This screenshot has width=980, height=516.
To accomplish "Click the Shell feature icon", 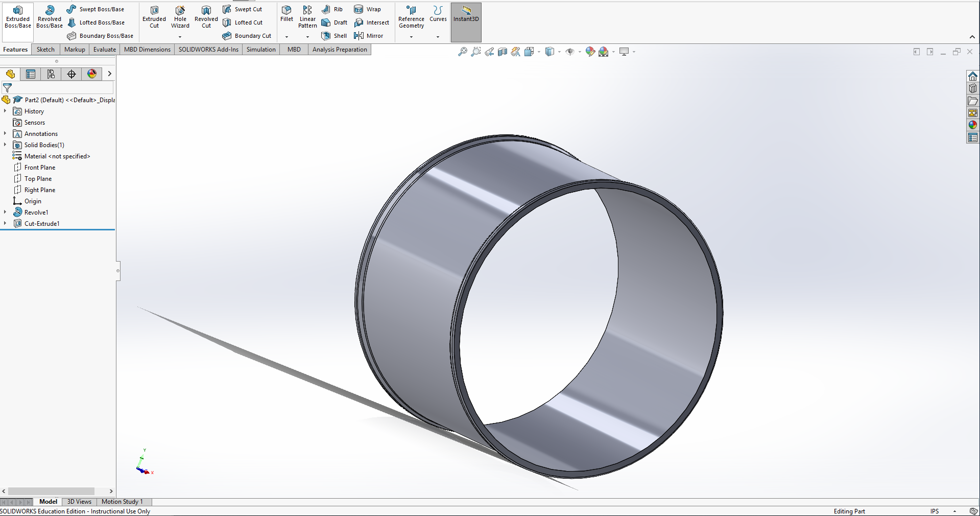I will (x=334, y=35).
